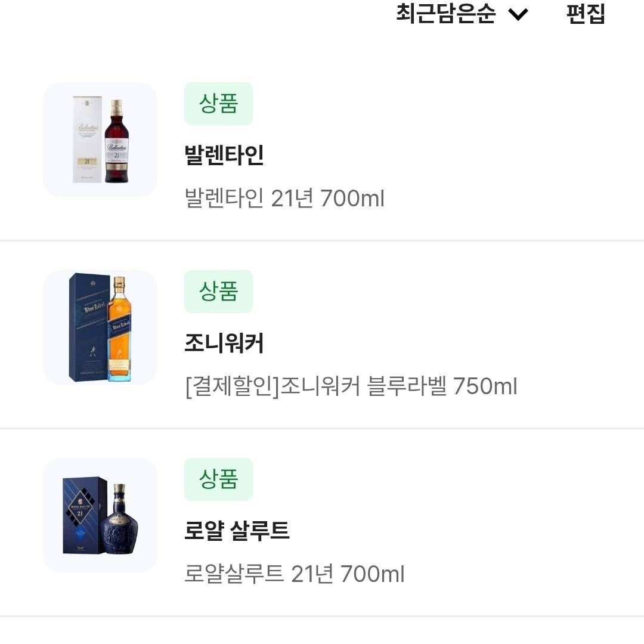Open the 조니워커 Blue Label bottle thumbnail
The height and width of the screenshot is (644, 644).
(x=100, y=327)
